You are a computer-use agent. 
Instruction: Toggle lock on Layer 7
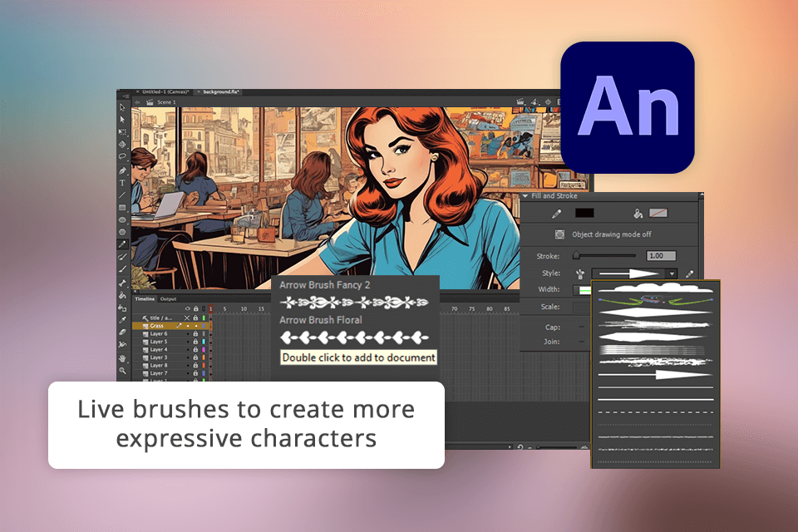click(x=195, y=373)
